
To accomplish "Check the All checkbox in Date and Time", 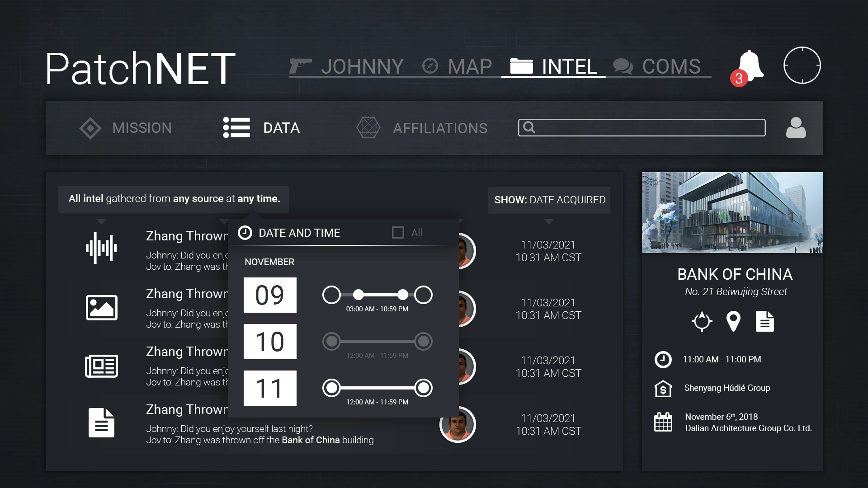I will pos(398,233).
